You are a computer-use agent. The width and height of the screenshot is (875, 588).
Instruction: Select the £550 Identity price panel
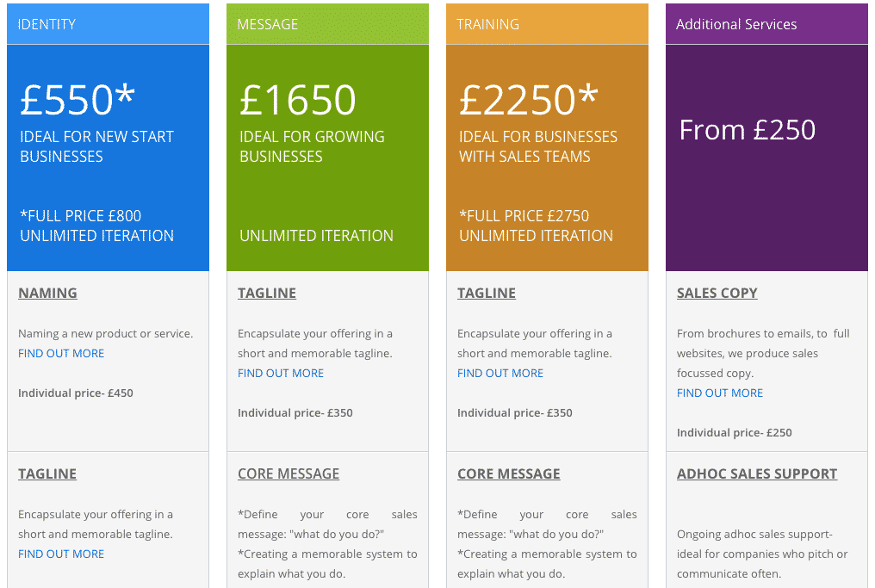pyautogui.click(x=108, y=158)
